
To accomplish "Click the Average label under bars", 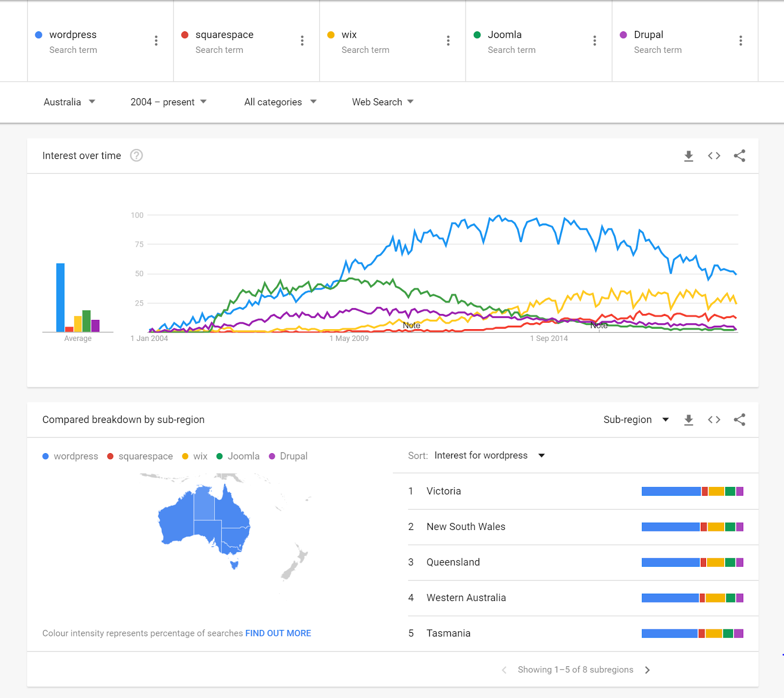I will [x=78, y=338].
